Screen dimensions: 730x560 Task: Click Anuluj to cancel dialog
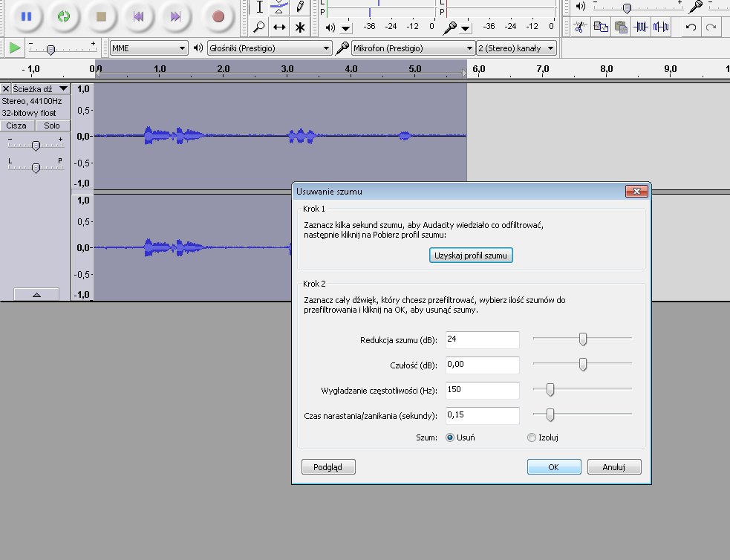[x=614, y=467]
